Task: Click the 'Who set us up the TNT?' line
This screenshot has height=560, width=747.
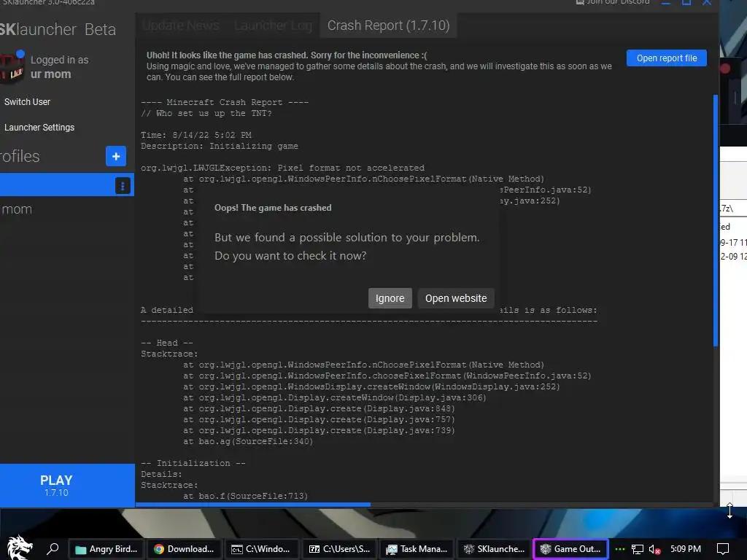Action: point(206,113)
